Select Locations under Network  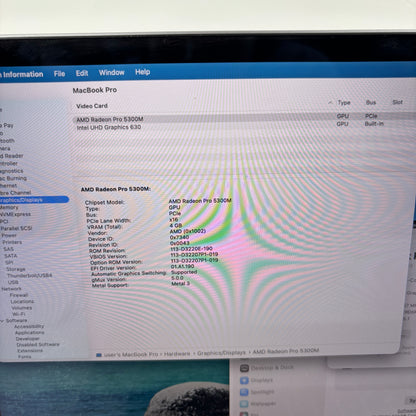22,301
